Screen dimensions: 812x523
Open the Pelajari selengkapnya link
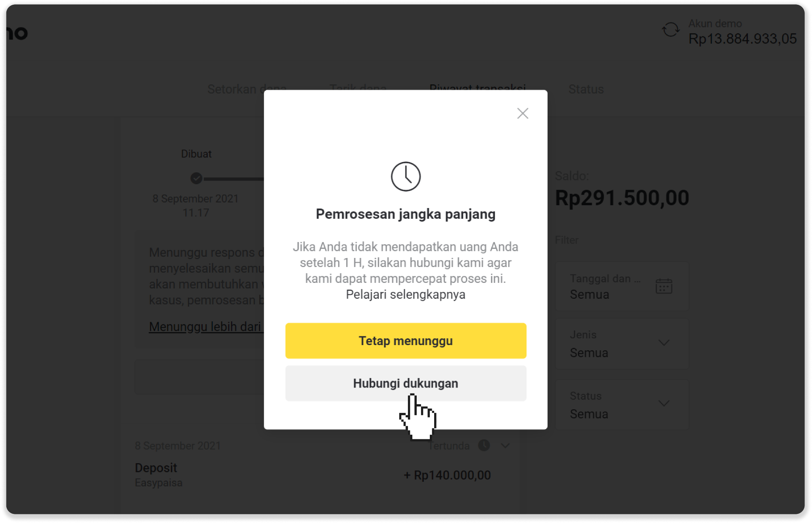pyautogui.click(x=405, y=294)
